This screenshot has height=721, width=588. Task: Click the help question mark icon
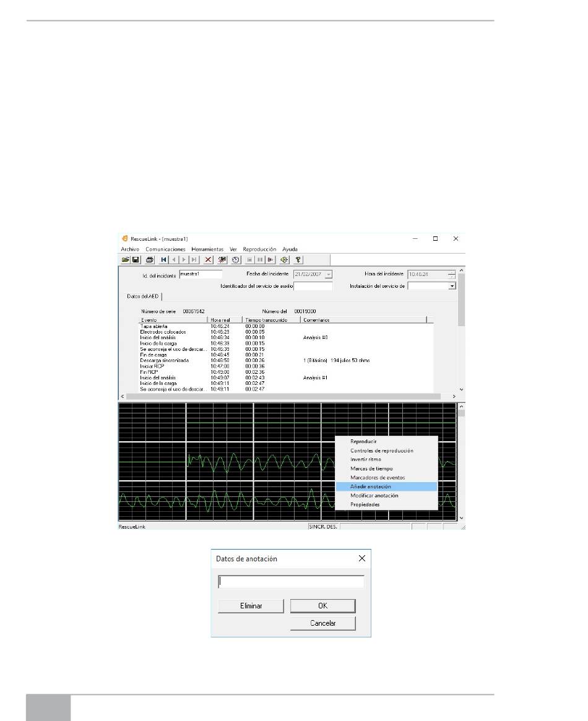[298, 260]
